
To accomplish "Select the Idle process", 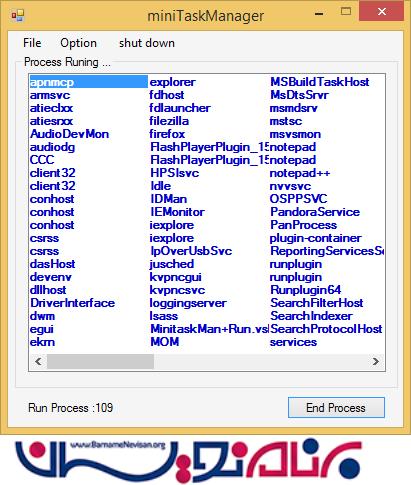I will click(x=161, y=186).
